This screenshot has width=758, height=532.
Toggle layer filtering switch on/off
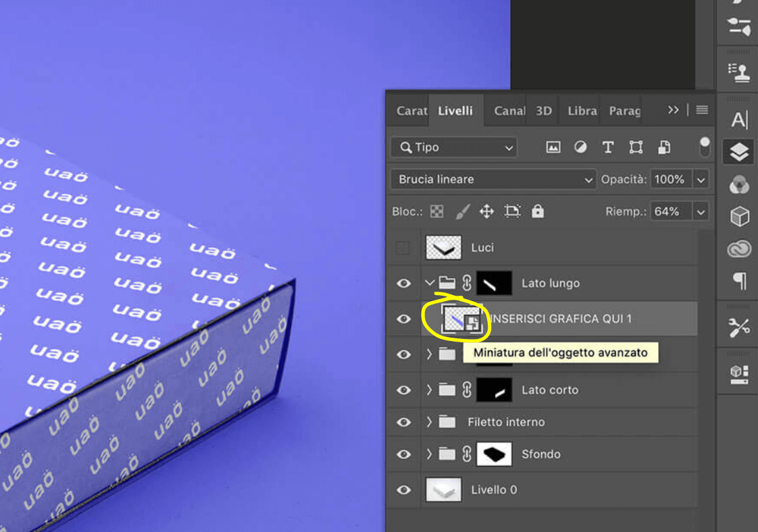click(x=705, y=147)
